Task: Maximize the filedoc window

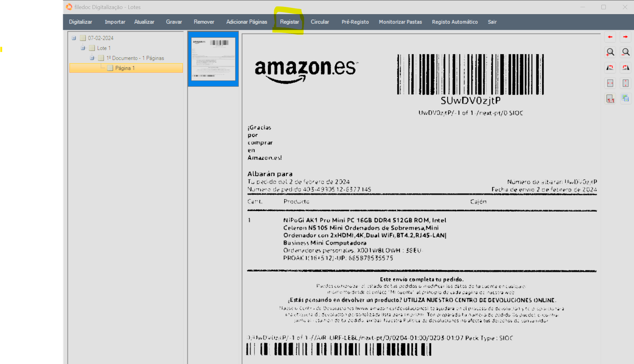Action: pyautogui.click(x=604, y=7)
